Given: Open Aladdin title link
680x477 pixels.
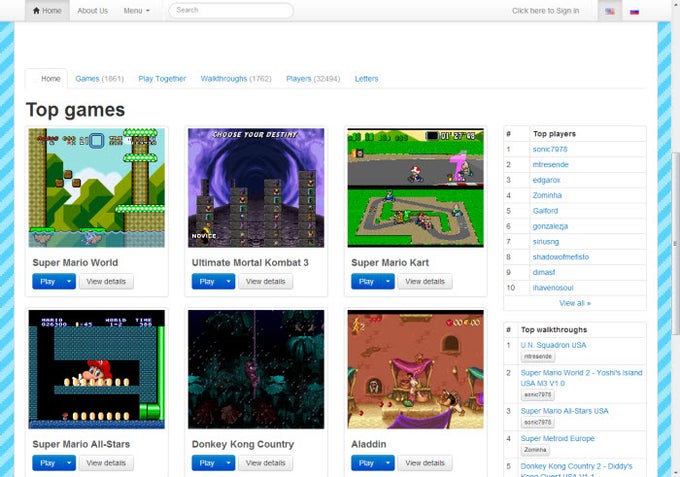Looking at the screenshot, I should tap(369, 444).
